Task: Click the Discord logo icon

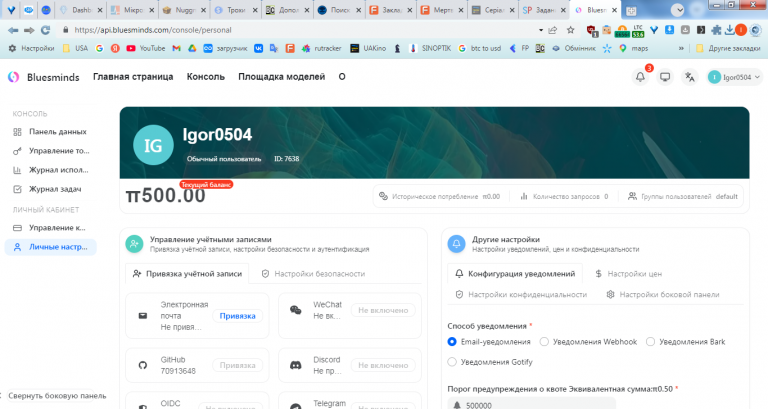Action: (x=295, y=365)
